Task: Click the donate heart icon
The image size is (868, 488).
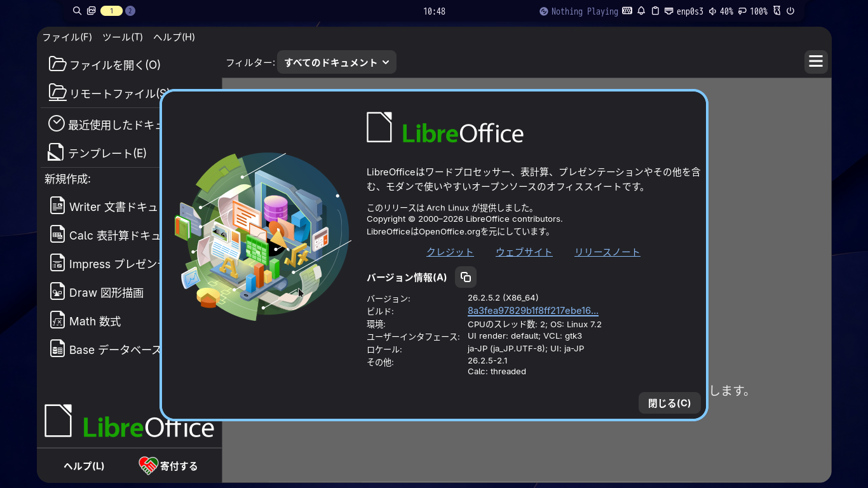Action: tap(148, 466)
